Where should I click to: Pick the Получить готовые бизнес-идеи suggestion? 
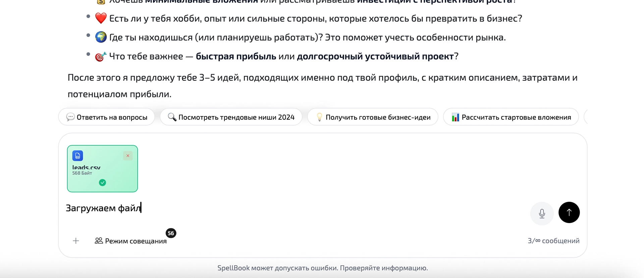click(x=373, y=117)
